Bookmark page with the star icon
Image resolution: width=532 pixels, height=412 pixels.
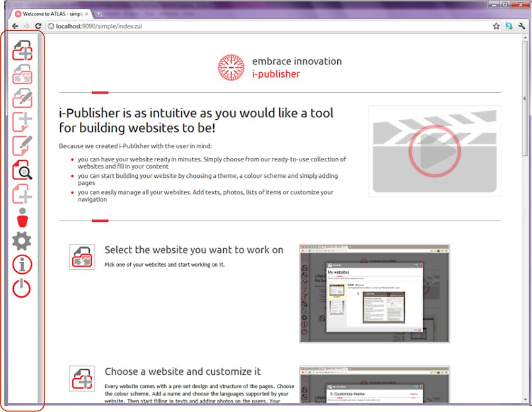point(496,26)
